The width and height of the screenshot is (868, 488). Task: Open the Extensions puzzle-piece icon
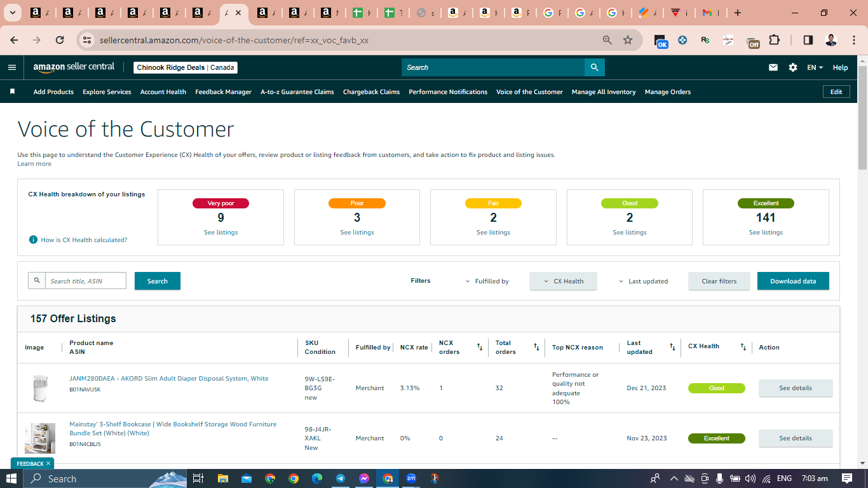[774, 40]
